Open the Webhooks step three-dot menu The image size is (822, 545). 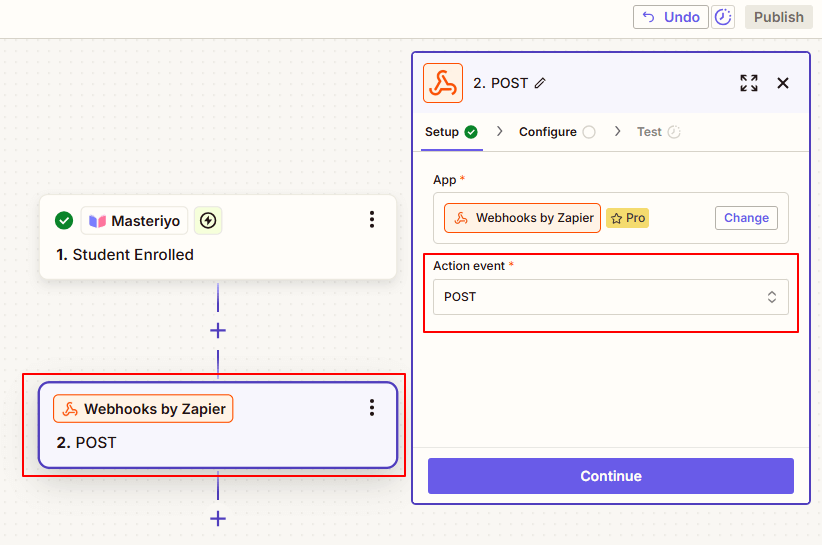pyautogui.click(x=372, y=408)
